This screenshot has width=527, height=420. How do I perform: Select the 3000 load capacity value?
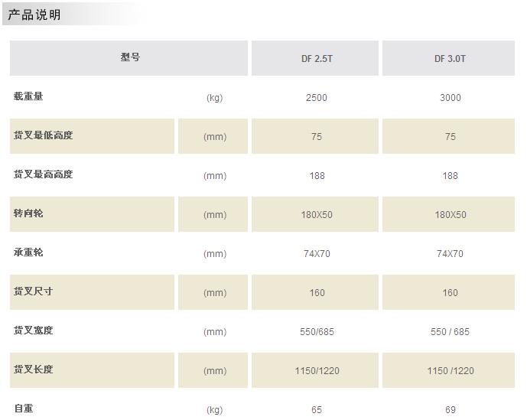450,98
